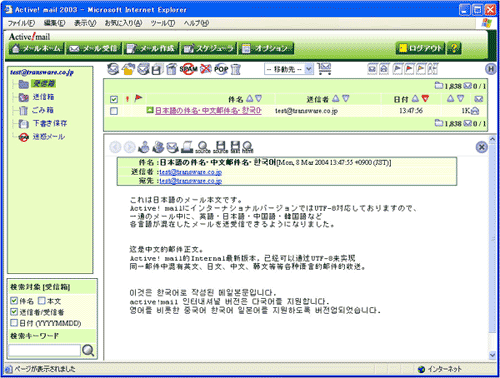Viewport: 500px width, 378px height.
Task: Click the forward envelope icon in preview toolbar
Action: (172, 147)
